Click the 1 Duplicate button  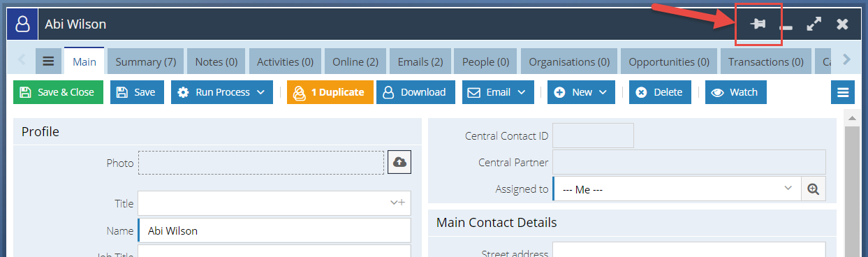pyautogui.click(x=330, y=92)
